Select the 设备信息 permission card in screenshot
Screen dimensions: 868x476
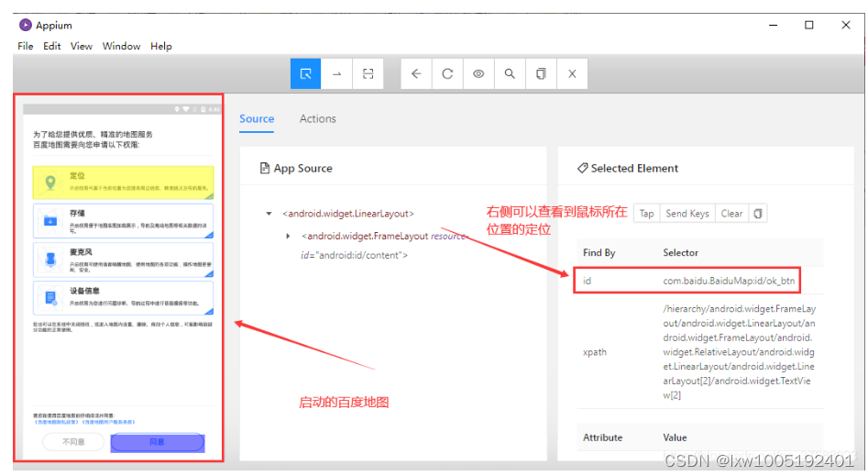[123, 298]
